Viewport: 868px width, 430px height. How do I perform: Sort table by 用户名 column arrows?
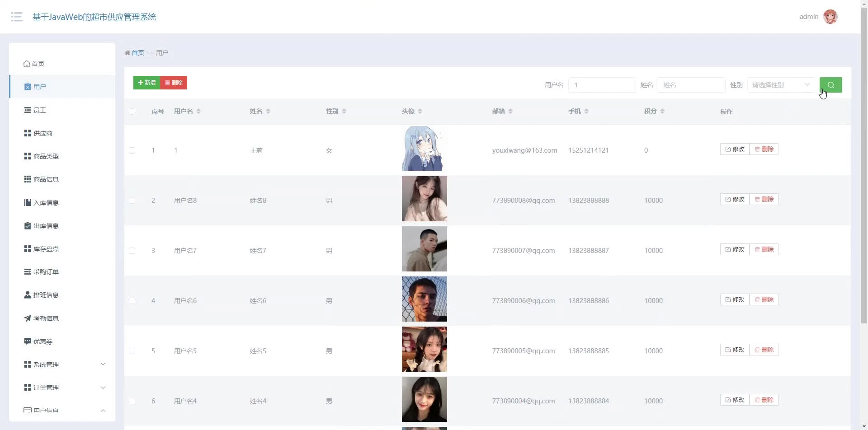click(198, 111)
